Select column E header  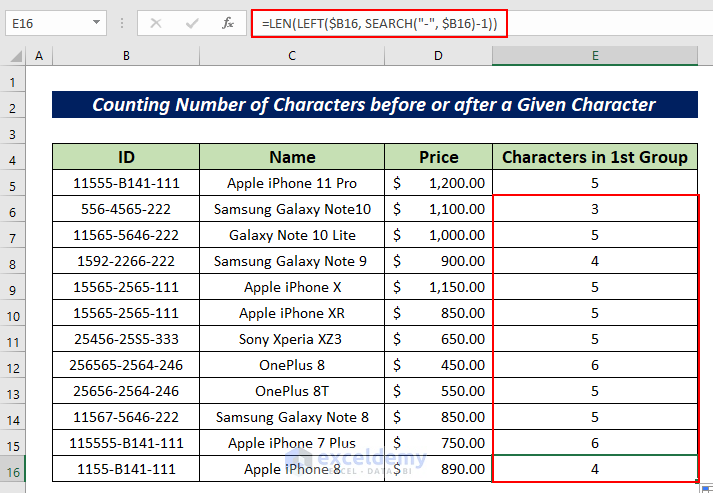(x=594, y=56)
